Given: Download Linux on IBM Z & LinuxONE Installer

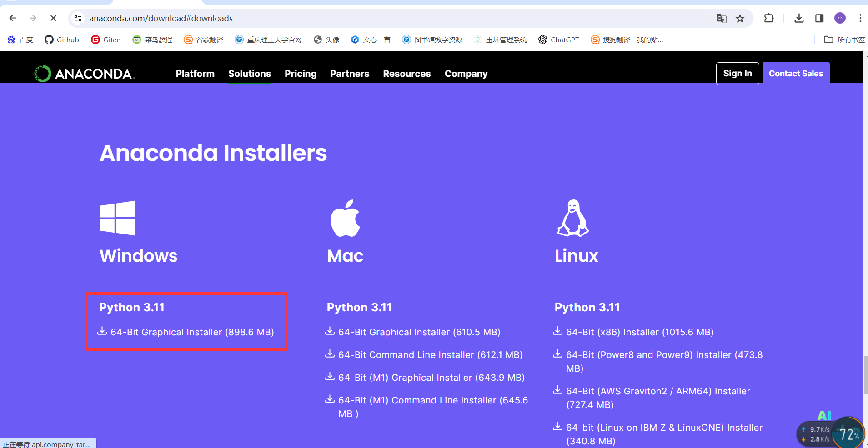Looking at the screenshot, I should point(658,434).
